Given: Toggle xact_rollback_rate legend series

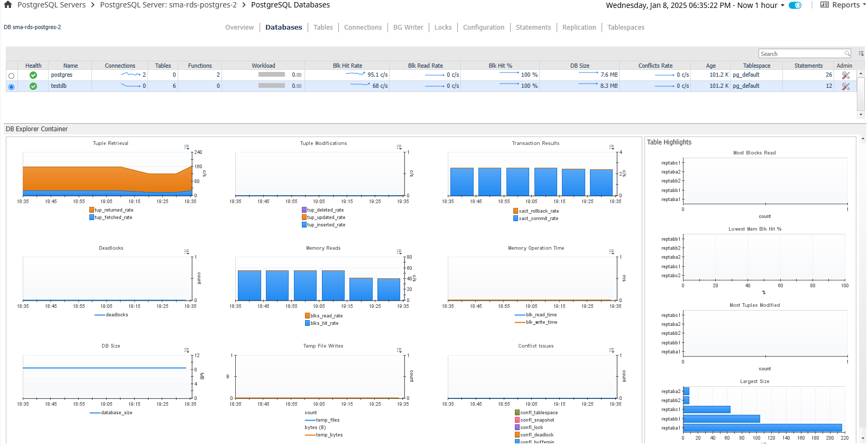Looking at the screenshot, I should click(x=536, y=211).
